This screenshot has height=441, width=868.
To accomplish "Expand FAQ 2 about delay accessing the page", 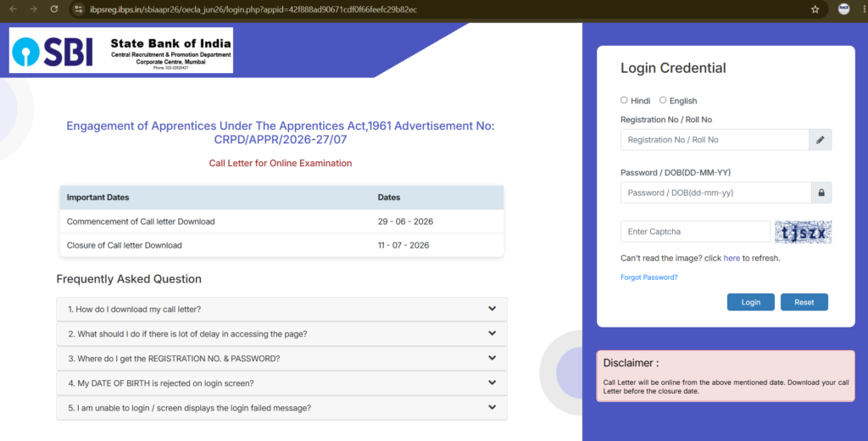I will pos(281,333).
